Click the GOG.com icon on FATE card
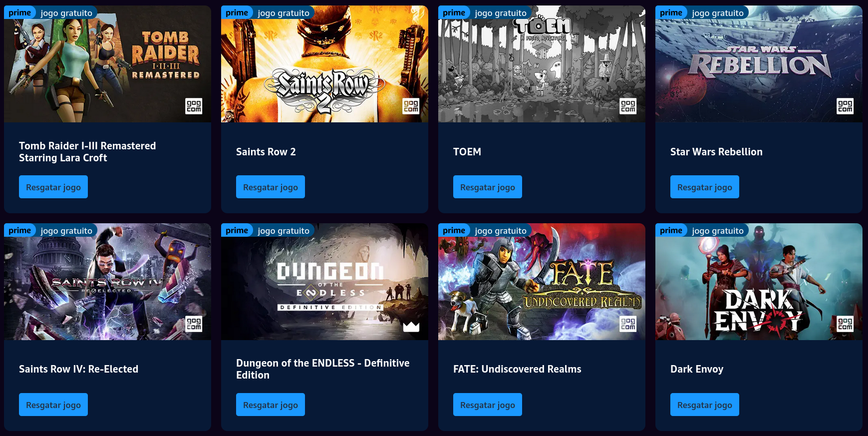This screenshot has width=868, height=436. (628, 324)
